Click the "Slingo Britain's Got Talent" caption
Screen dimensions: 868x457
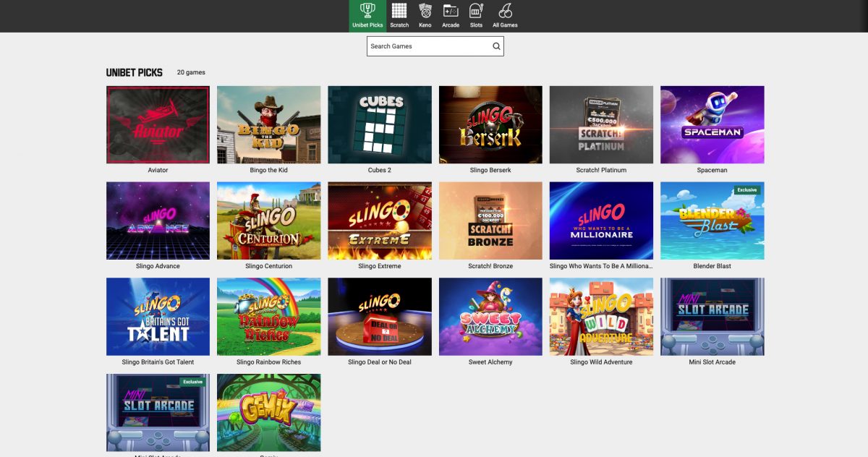[x=158, y=362]
